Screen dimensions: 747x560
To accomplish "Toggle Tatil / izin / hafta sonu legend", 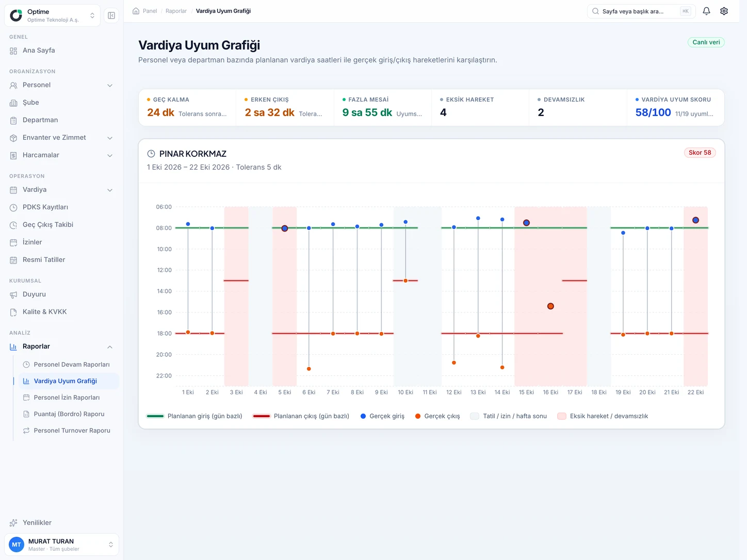I will click(508, 416).
